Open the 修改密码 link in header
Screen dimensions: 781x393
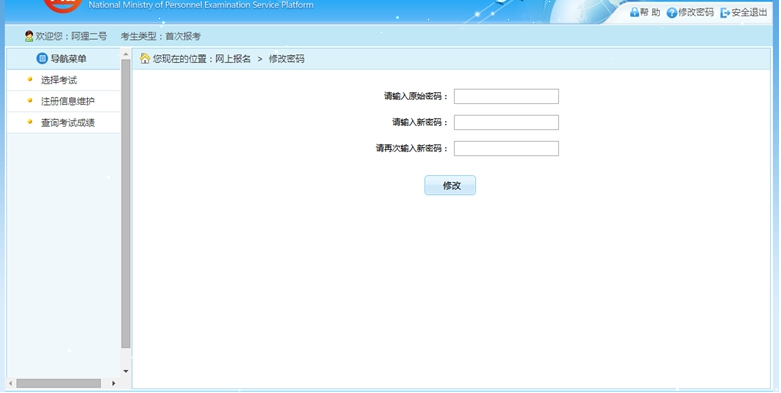pos(696,12)
